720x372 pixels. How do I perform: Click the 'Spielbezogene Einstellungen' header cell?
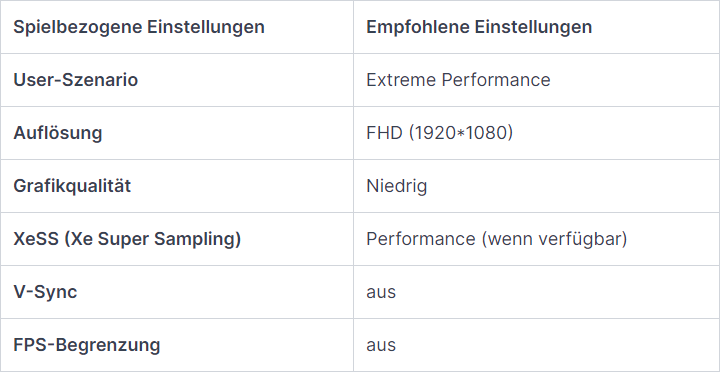177,27
